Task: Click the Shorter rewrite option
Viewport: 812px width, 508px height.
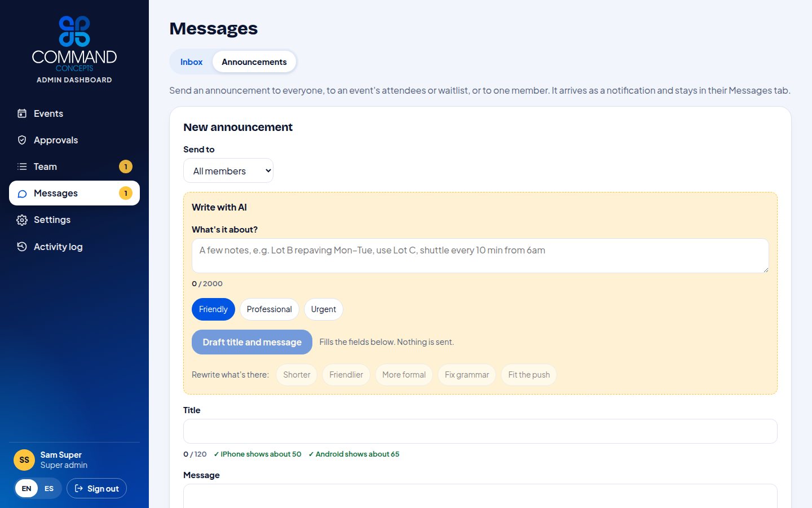Action: tap(297, 375)
